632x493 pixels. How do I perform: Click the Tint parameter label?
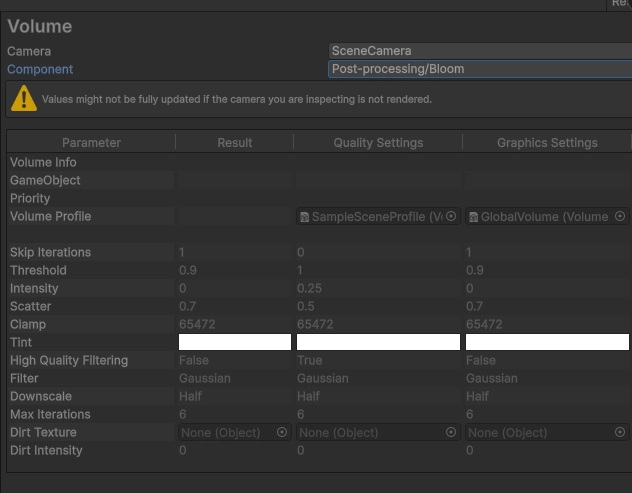21,342
